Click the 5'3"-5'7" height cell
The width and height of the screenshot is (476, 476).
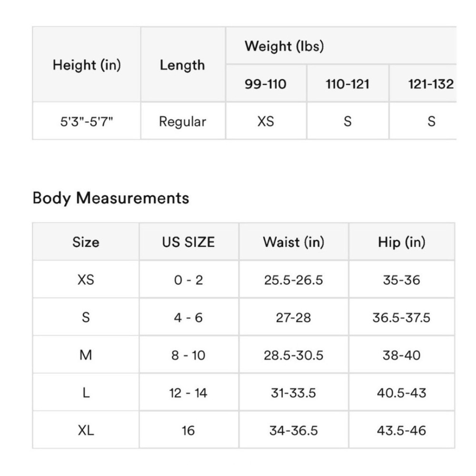[87, 121]
